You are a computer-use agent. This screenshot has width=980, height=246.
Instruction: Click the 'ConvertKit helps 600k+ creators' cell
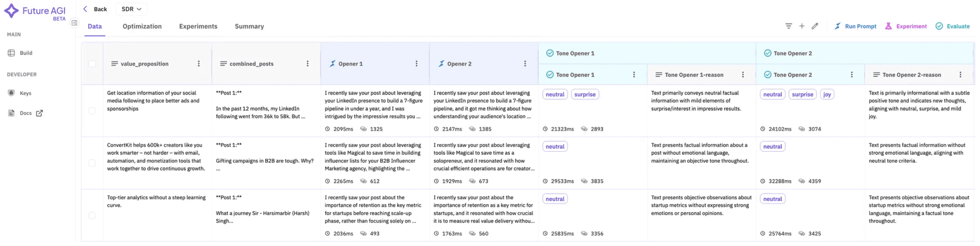pos(157,163)
